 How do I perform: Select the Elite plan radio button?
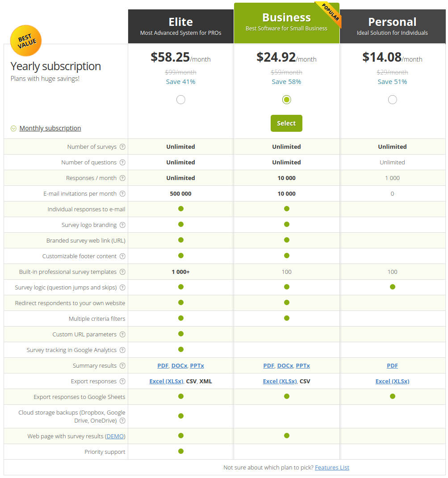[x=180, y=100]
